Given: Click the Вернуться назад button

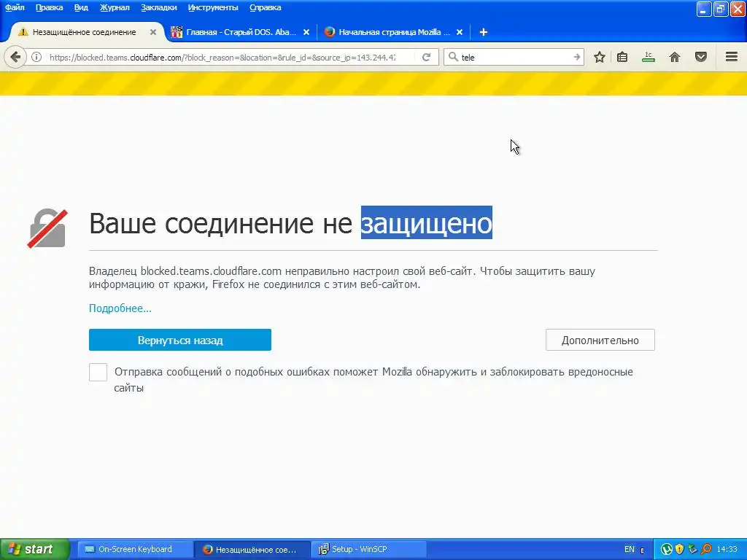Looking at the screenshot, I should 180,340.
